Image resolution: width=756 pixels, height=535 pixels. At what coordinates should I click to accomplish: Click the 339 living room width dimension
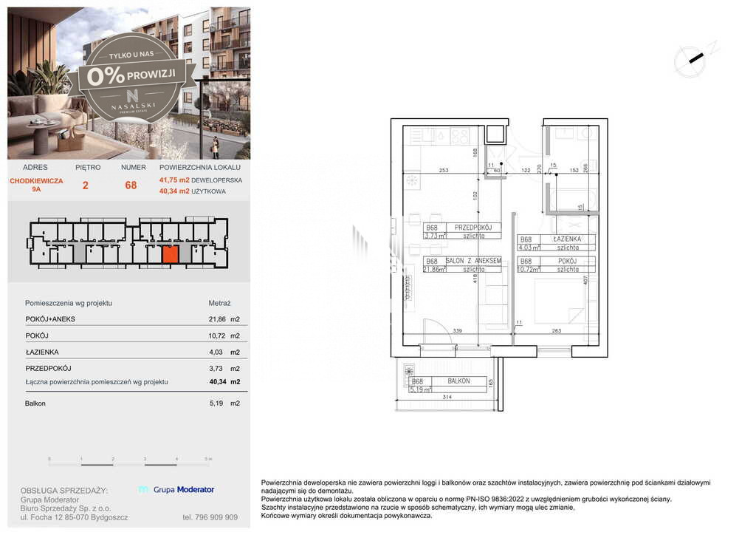457,330
